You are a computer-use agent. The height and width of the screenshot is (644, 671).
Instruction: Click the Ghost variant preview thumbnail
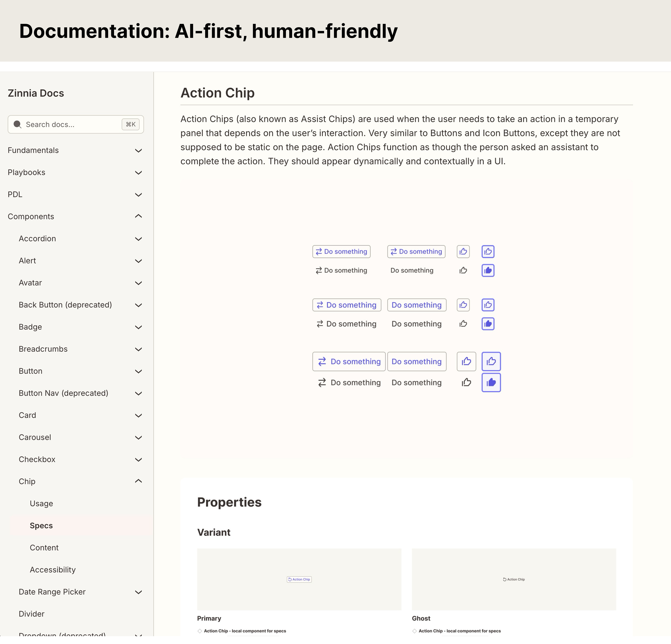514,579
